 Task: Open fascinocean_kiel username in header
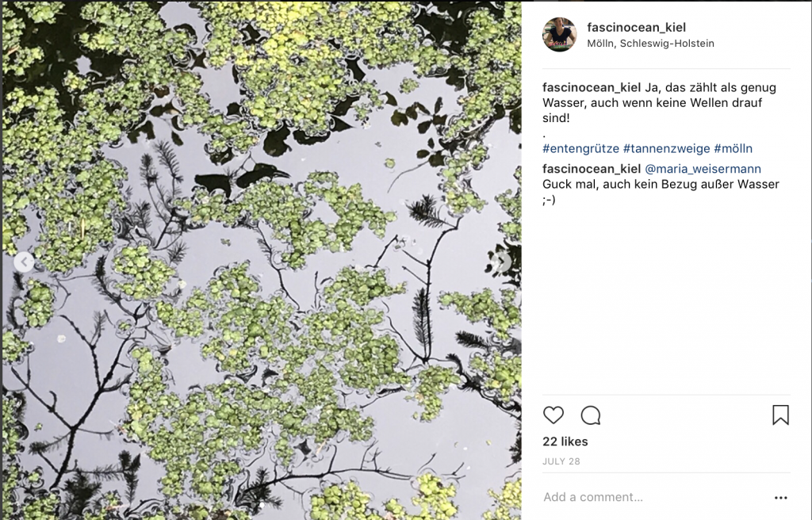pos(637,28)
